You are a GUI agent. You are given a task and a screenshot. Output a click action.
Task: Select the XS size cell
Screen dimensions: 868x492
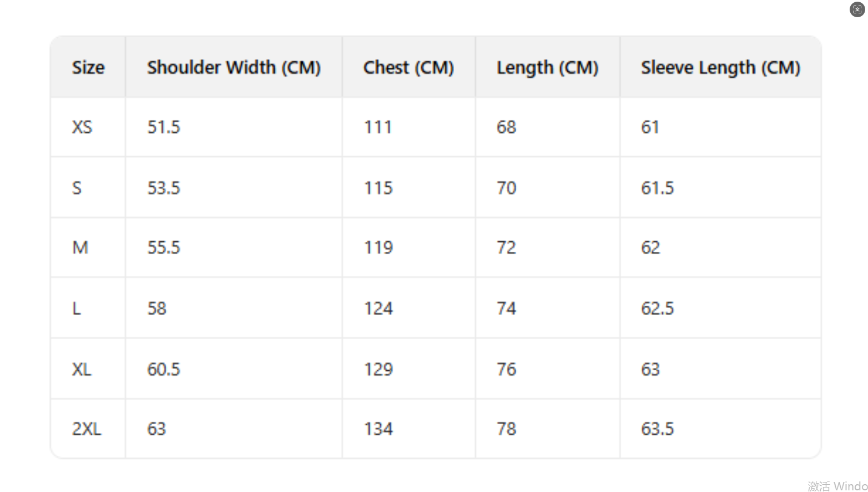click(x=82, y=127)
